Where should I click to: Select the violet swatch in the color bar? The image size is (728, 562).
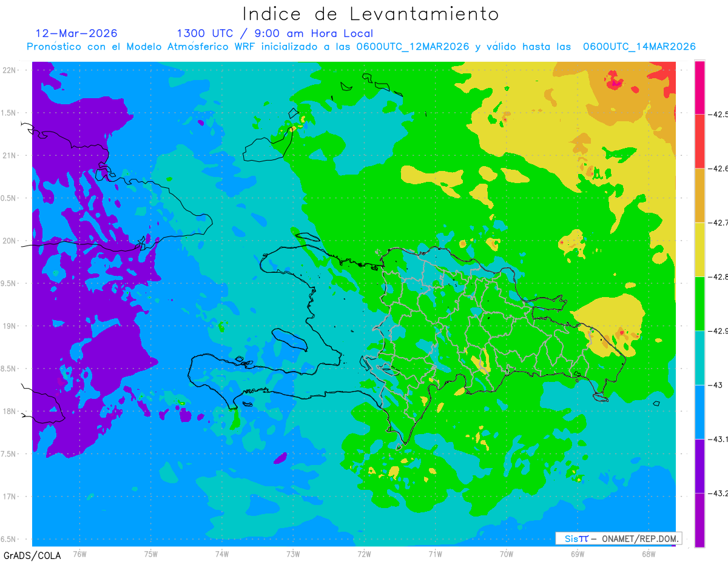(x=699, y=466)
